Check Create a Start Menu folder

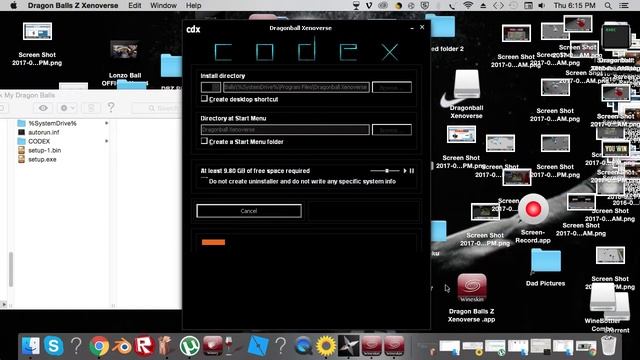[x=204, y=141]
